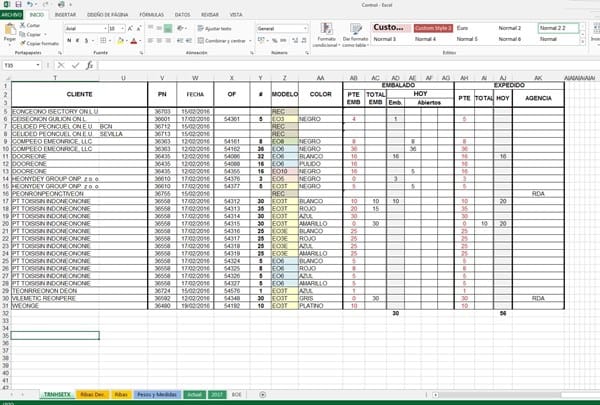Open the Name Box dropdown arrow
This screenshot has height=405, width=600.
click(38, 65)
